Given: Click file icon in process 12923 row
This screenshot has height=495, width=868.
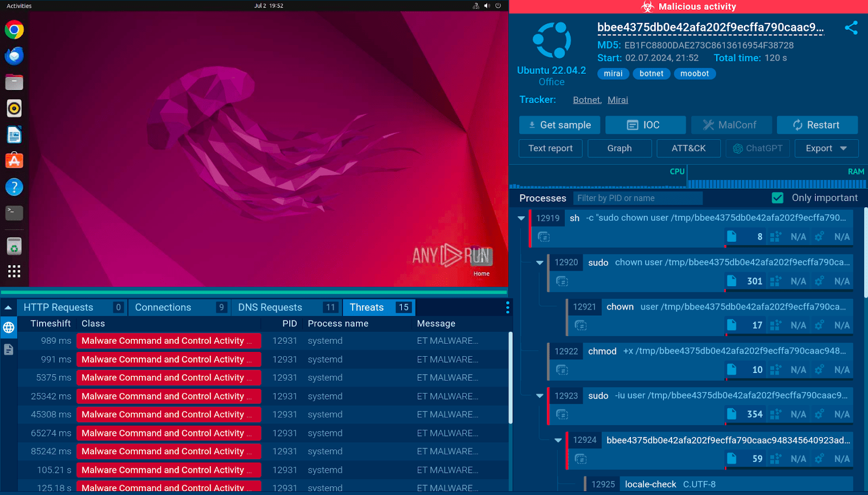Looking at the screenshot, I should (x=731, y=414).
